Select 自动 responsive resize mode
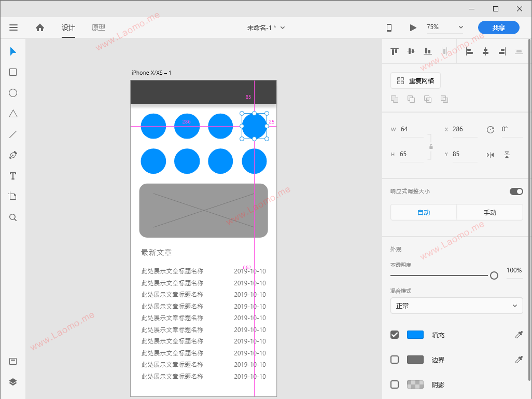This screenshot has height=399, width=532. coord(424,213)
